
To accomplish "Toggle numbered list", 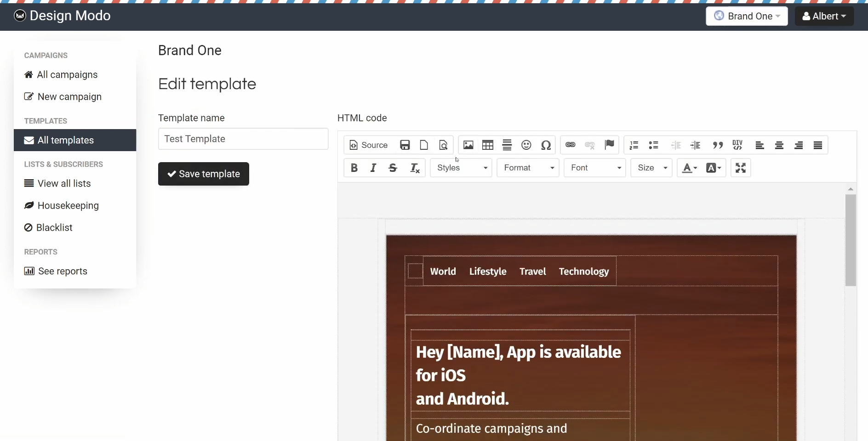I will coord(634,145).
